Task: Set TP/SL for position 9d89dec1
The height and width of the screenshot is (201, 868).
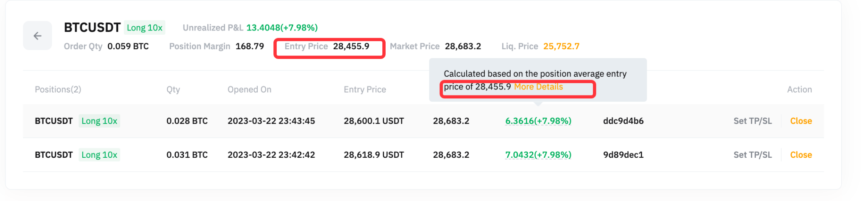Action: point(752,155)
